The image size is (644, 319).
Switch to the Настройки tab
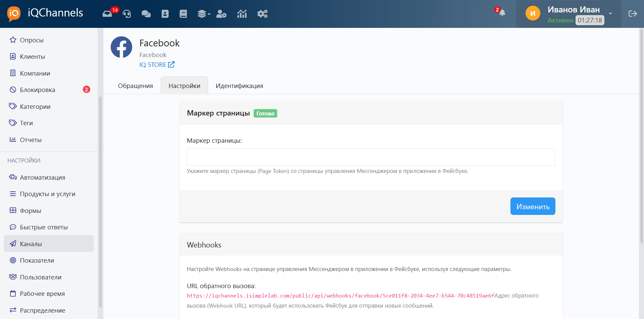coord(184,86)
